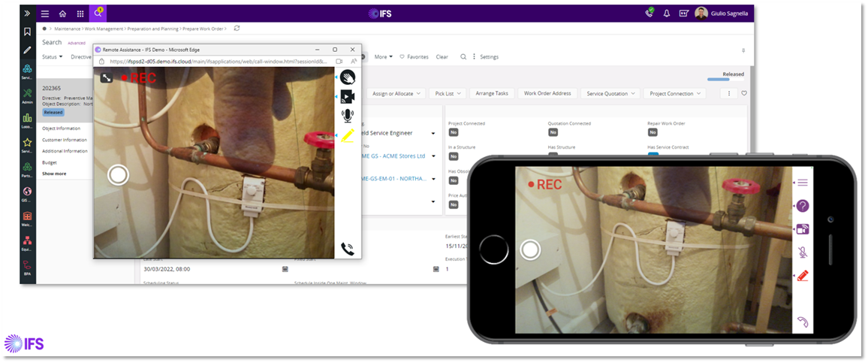This screenshot has width=868, height=363.
Task: Click the Arrange Tasks button
Action: pos(492,93)
